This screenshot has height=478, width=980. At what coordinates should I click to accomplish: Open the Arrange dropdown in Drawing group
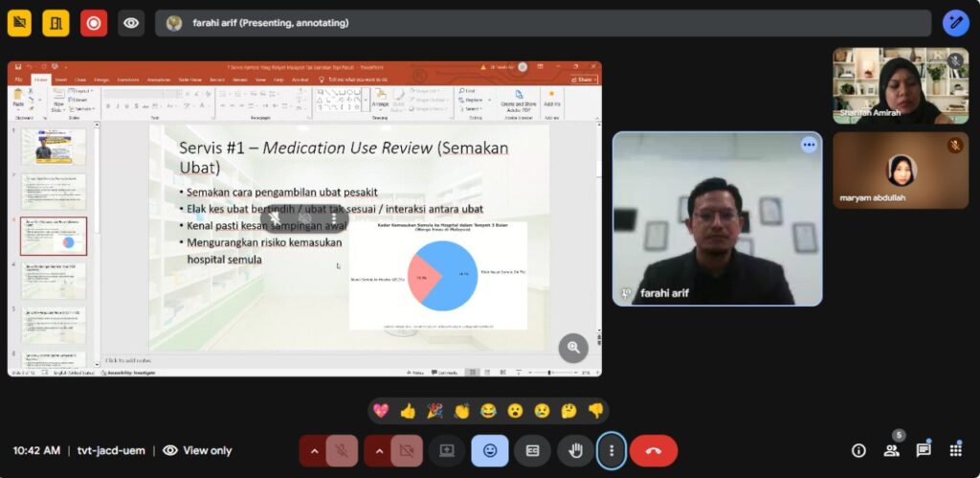380,99
